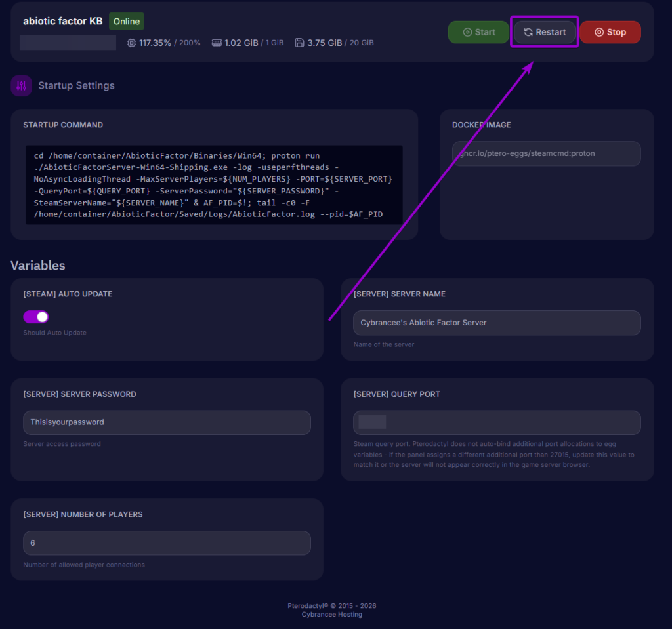Image resolution: width=672 pixels, height=629 pixels.
Task: Edit the Server Name input field
Action: 497,323
